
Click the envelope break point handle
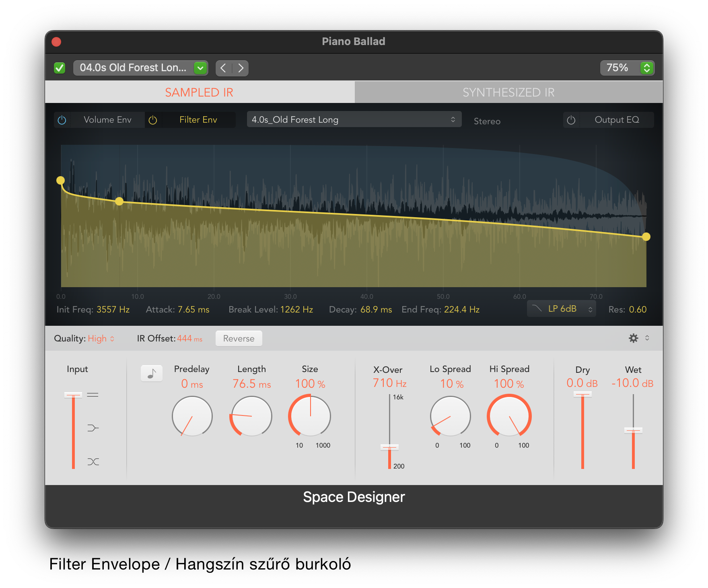119,201
